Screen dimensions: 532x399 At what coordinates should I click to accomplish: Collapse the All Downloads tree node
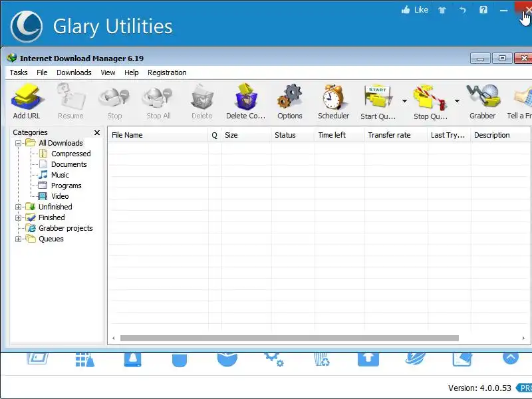click(19, 143)
